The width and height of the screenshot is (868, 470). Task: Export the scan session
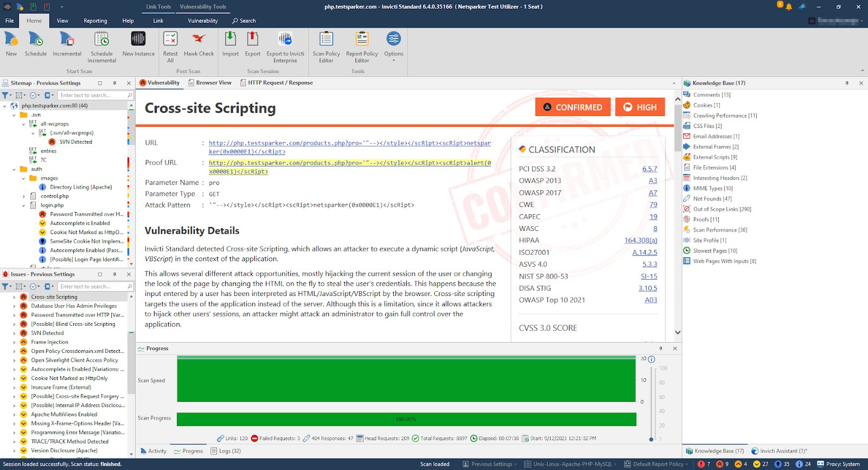point(252,44)
